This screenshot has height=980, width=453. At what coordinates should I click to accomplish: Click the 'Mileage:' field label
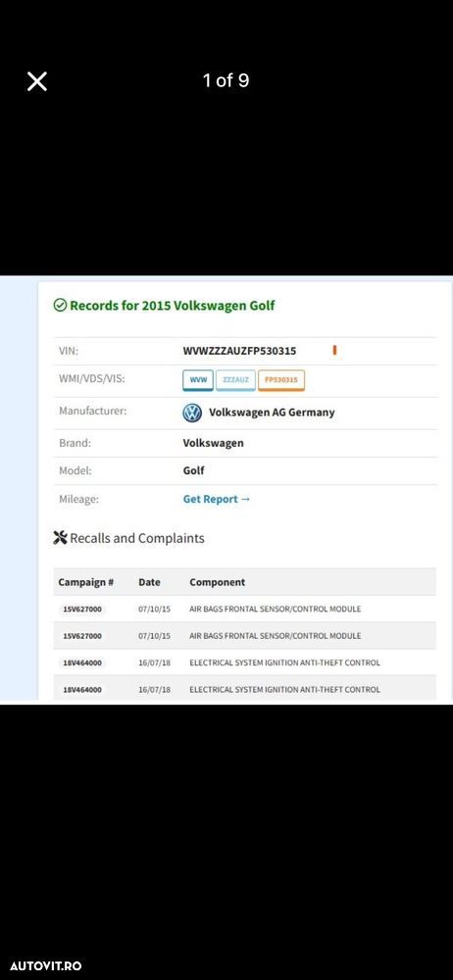(78, 500)
